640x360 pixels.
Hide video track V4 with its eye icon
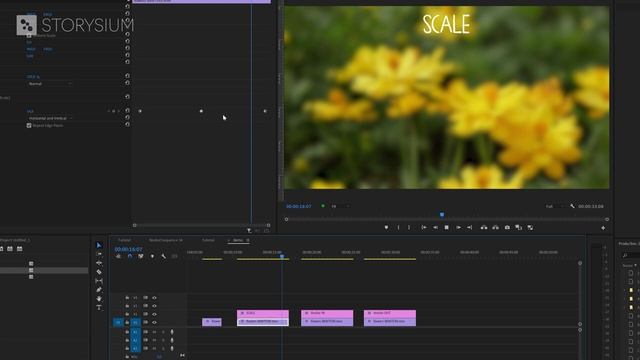pyautogui.click(x=154, y=298)
